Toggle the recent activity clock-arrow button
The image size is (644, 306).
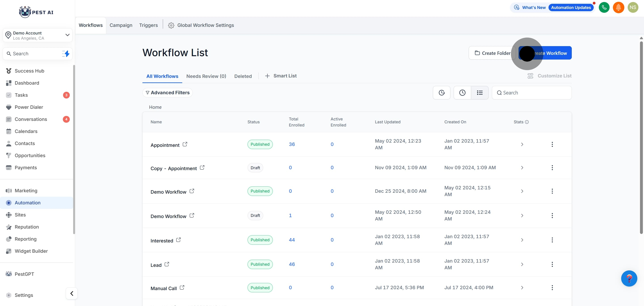pos(441,93)
